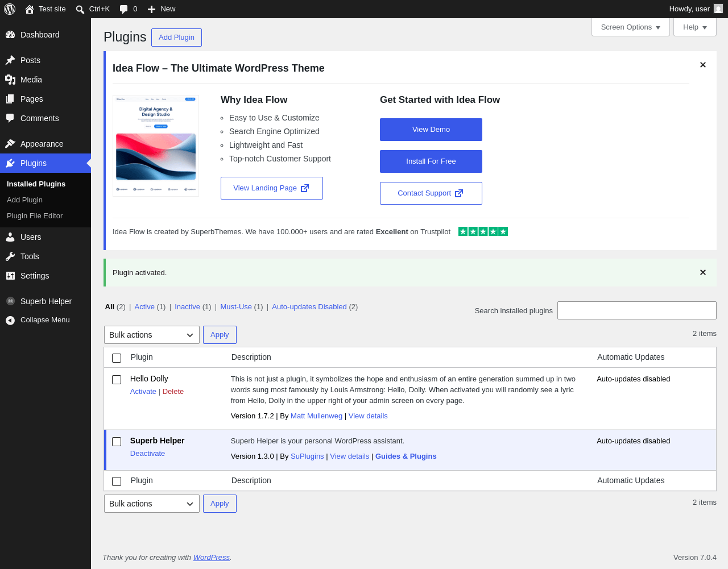Click the top Apply button
Viewport: 728px width, 569px height.
point(220,335)
